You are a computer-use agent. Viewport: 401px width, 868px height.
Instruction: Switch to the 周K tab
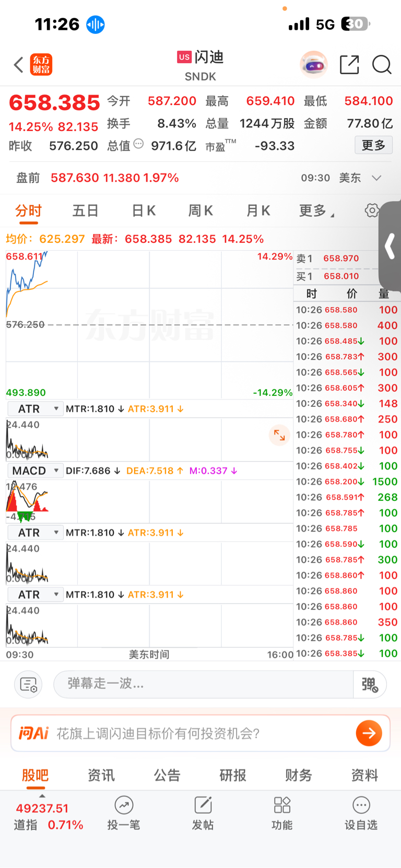pyautogui.click(x=200, y=211)
